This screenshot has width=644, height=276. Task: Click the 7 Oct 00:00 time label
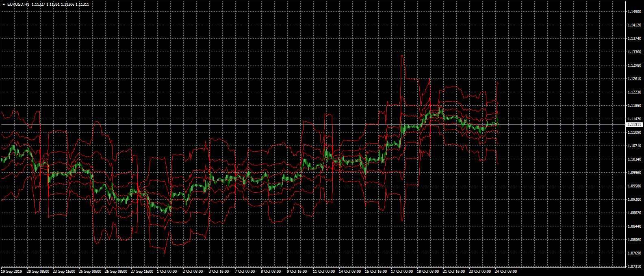click(x=245, y=272)
